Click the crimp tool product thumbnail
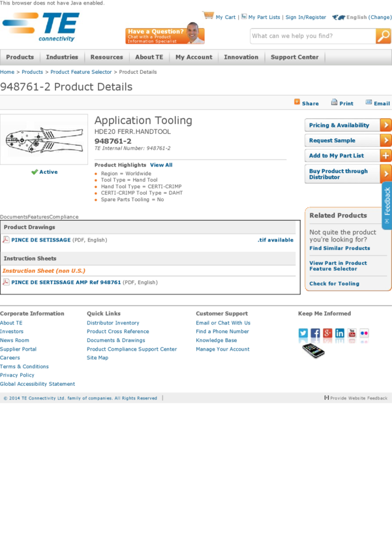Screen dimensions: 392x555 pos(44,139)
